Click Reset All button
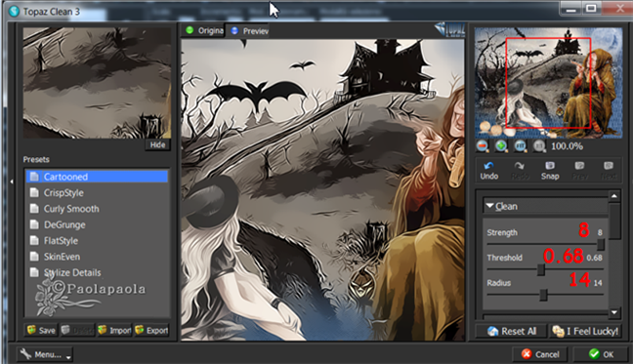This screenshot has width=633, height=364. coord(512,331)
